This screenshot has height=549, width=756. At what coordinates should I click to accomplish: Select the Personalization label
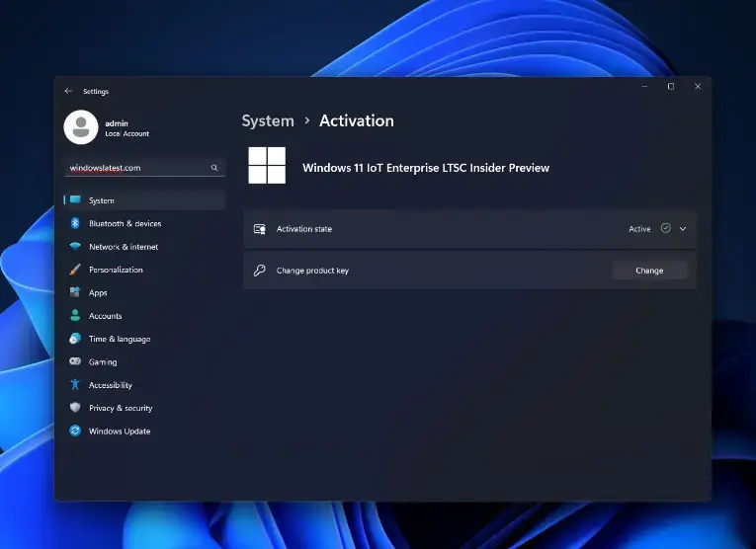[116, 270]
